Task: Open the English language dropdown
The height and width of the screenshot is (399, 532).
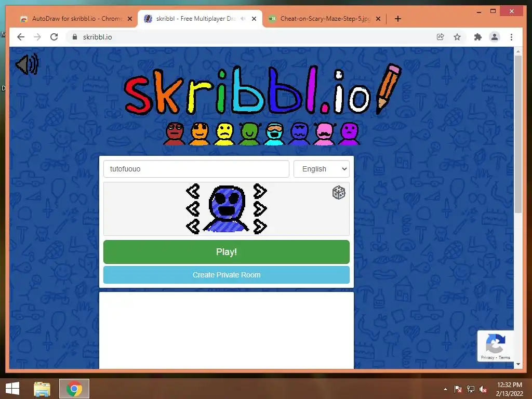Action: pyautogui.click(x=321, y=169)
